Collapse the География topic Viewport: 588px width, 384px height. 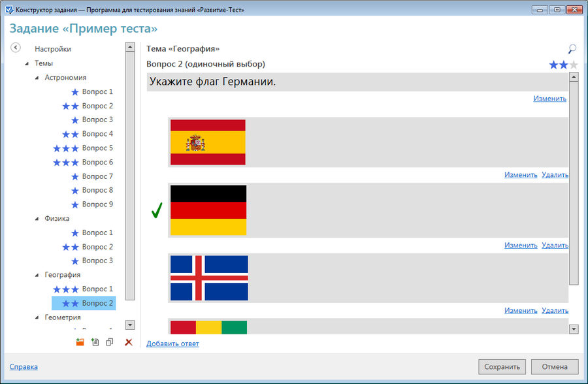[37, 275]
